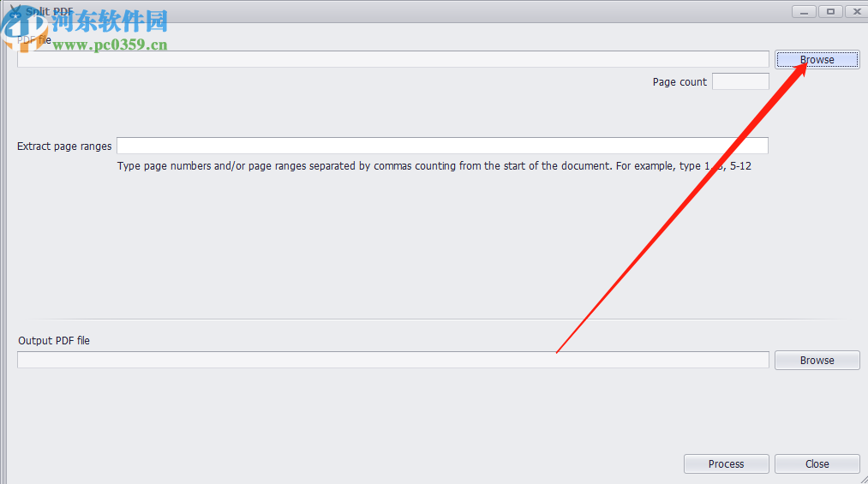Click the "Page count" label
The image size is (868, 484).
pos(679,82)
